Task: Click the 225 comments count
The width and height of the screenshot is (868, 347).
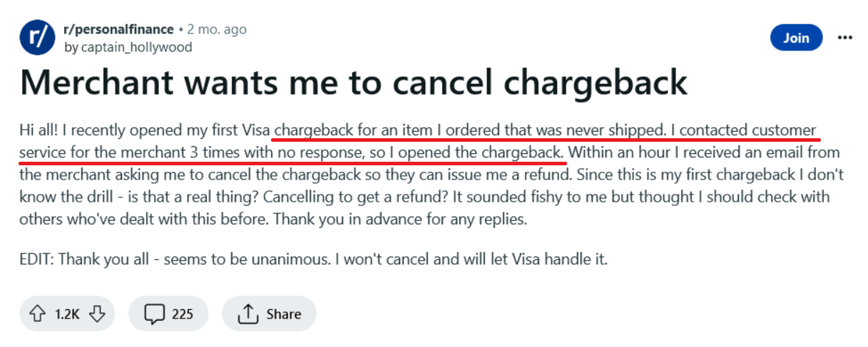Action: tap(183, 314)
